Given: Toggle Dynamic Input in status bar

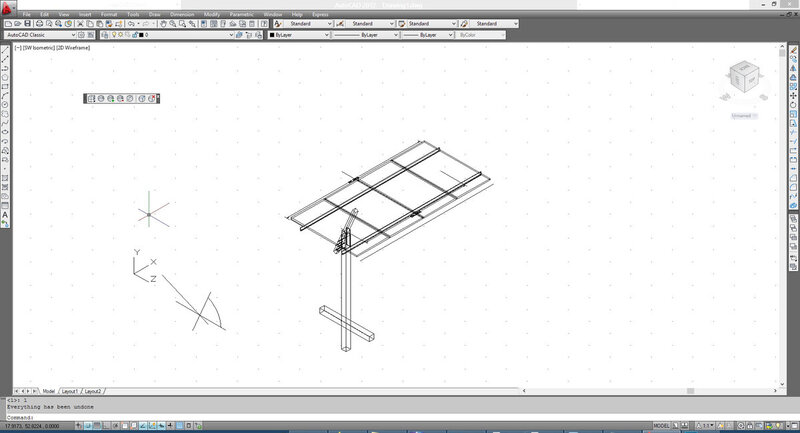Looking at the screenshot, I should [x=162, y=426].
